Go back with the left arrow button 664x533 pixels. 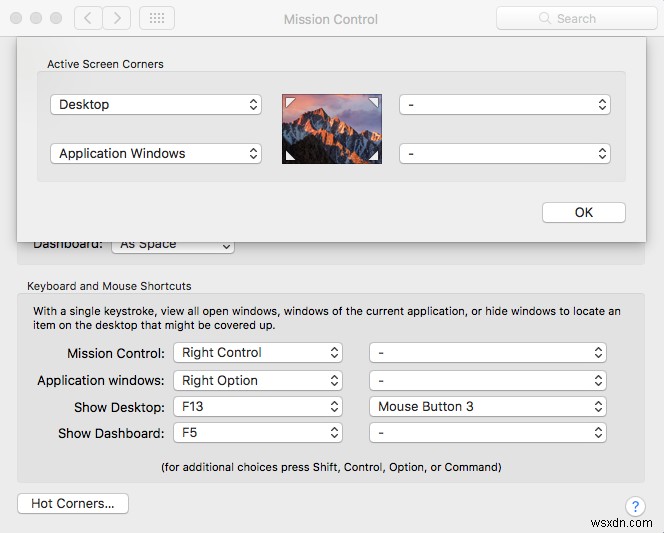88,18
